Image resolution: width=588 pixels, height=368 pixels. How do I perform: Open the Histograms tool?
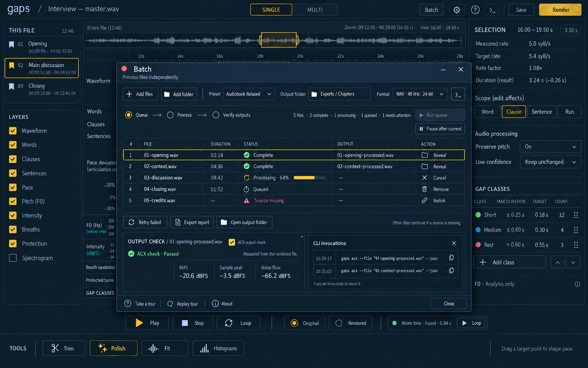point(218,348)
